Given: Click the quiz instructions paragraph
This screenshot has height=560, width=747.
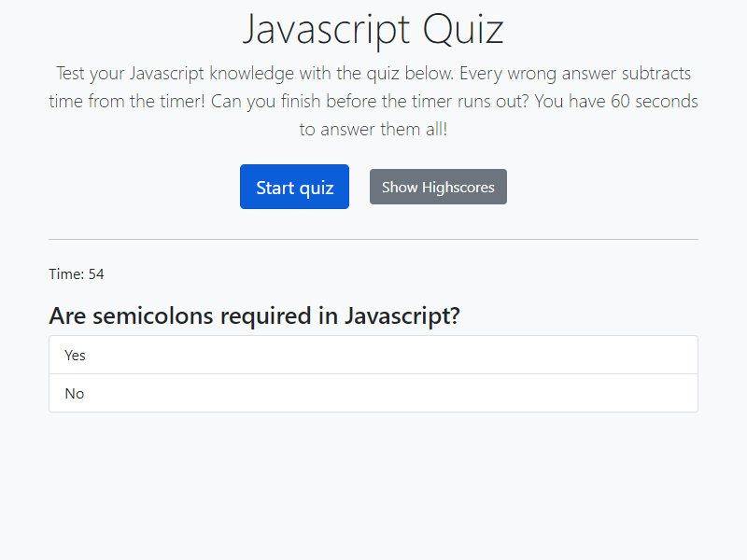Looking at the screenshot, I should click(373, 101).
